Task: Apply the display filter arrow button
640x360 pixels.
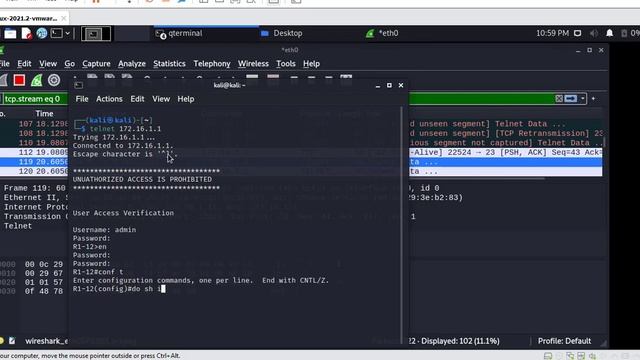Action: click(571, 98)
